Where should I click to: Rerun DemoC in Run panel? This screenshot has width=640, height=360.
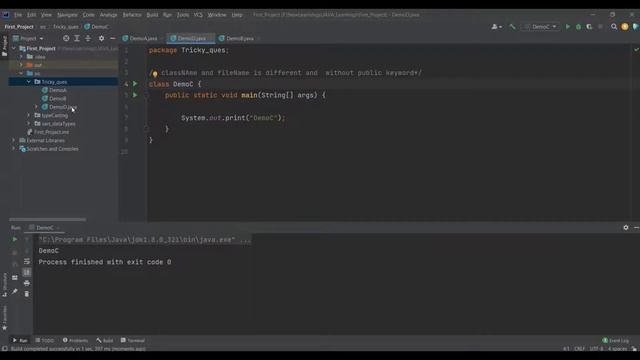click(15, 239)
